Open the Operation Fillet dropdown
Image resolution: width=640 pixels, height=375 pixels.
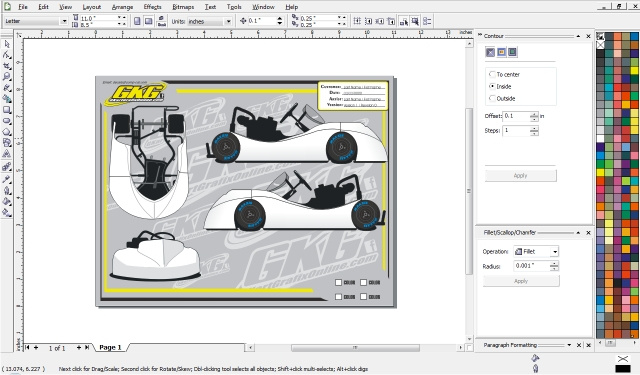(x=555, y=252)
